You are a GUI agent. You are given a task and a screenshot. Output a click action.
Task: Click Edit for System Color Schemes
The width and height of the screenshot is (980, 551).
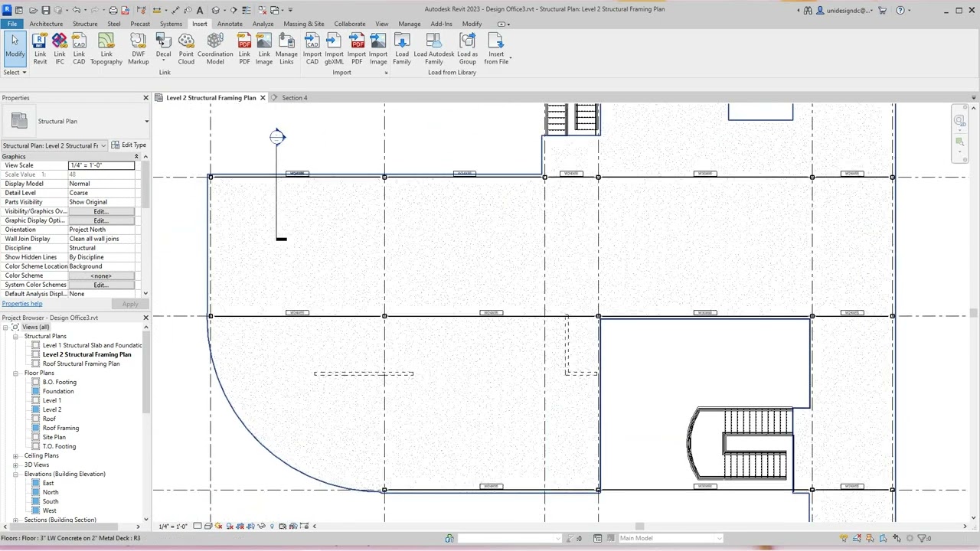101,285
